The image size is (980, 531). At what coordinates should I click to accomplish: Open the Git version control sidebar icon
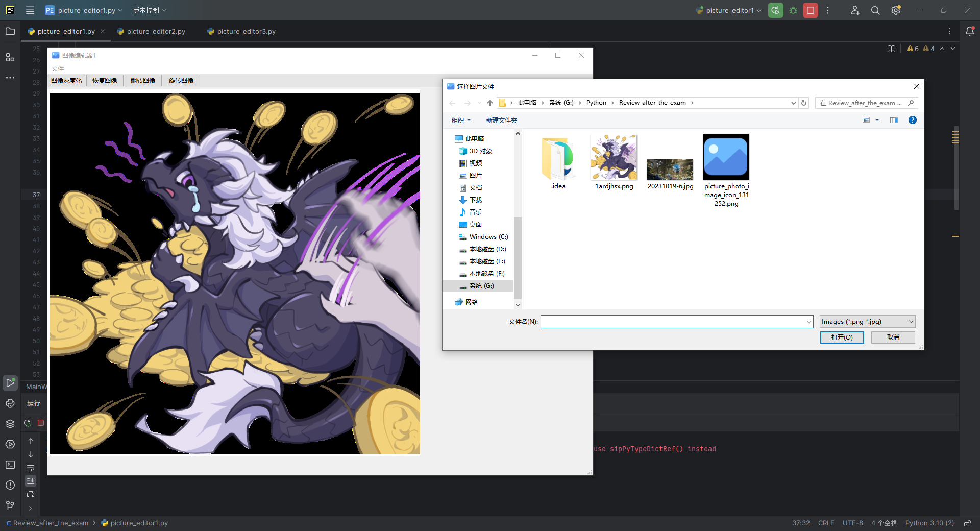10,505
